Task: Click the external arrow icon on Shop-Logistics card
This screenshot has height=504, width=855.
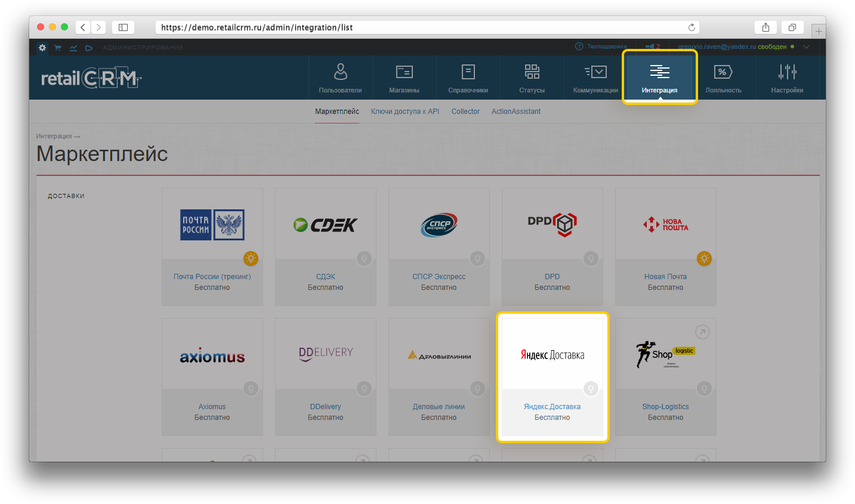Action: (x=703, y=332)
